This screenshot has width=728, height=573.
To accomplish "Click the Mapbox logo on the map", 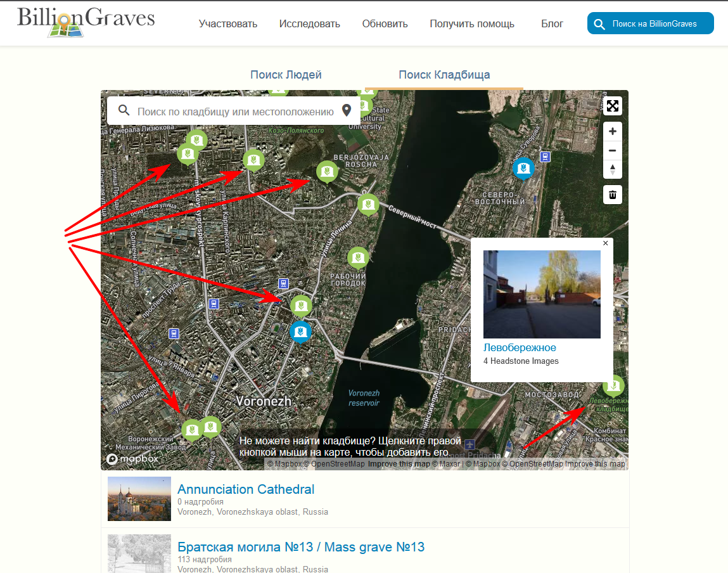I will click(132, 459).
